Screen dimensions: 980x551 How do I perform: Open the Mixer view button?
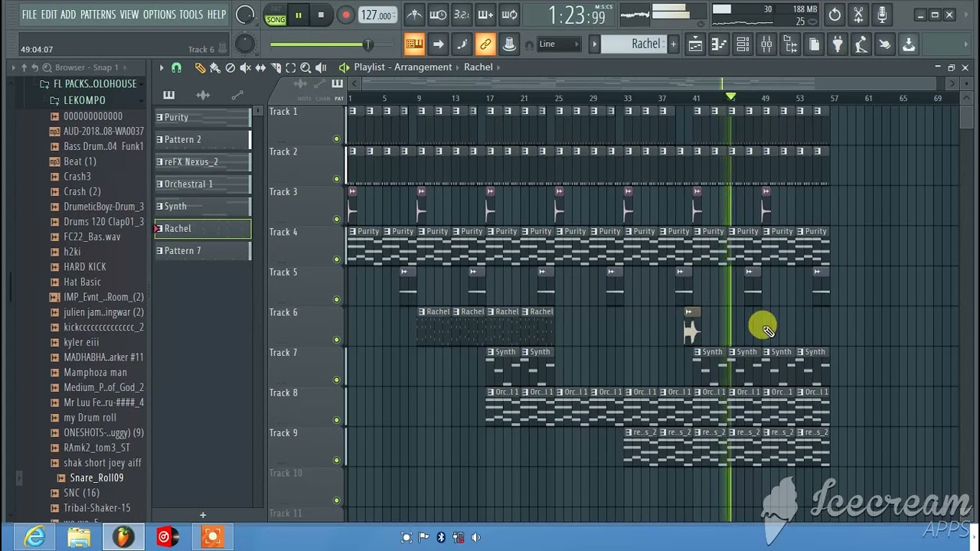coord(766,44)
